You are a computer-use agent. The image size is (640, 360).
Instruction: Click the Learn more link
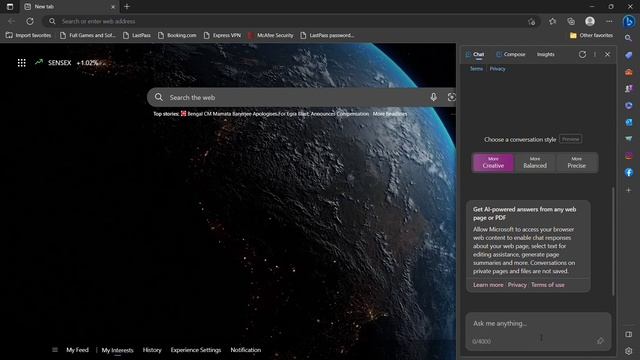coord(488,285)
